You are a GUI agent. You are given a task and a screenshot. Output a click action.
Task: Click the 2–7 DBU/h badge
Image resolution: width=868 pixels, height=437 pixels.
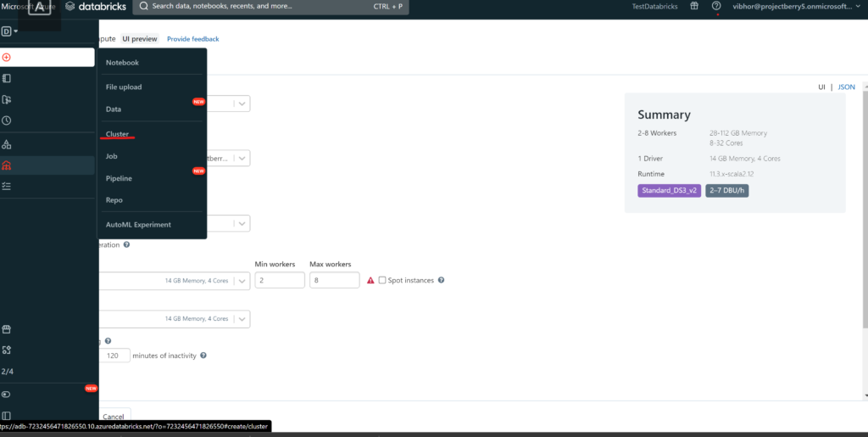(x=726, y=191)
